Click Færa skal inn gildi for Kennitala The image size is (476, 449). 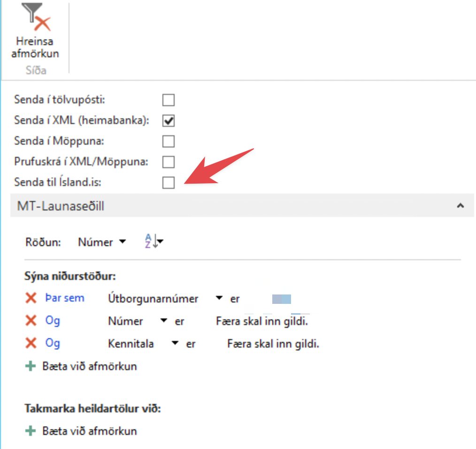(x=273, y=344)
